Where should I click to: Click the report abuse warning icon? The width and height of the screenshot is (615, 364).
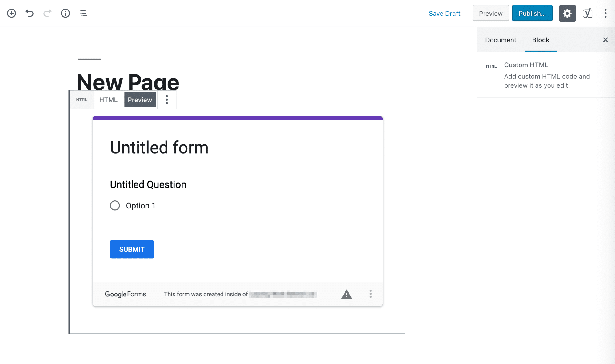[x=346, y=294]
